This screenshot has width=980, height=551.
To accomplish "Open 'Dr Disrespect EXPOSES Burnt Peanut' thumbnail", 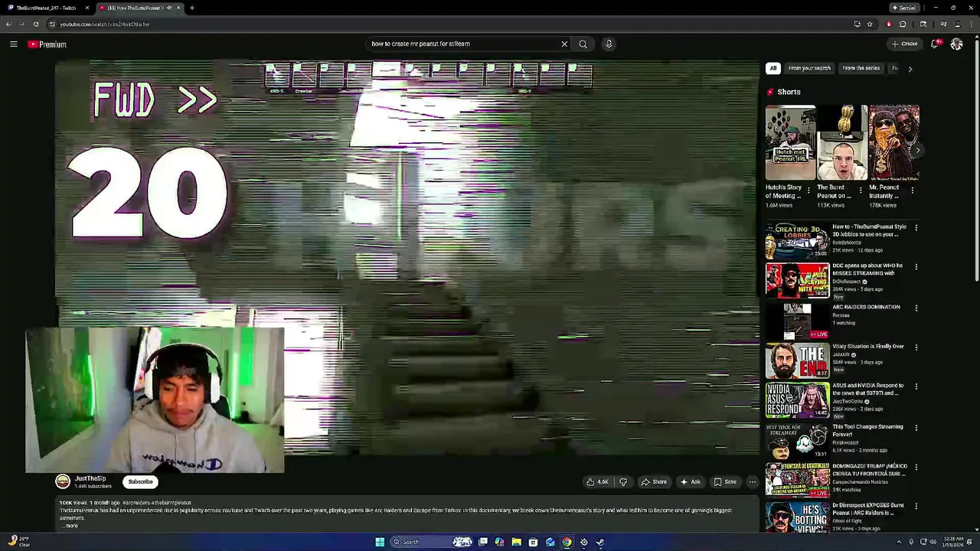I will (797, 518).
